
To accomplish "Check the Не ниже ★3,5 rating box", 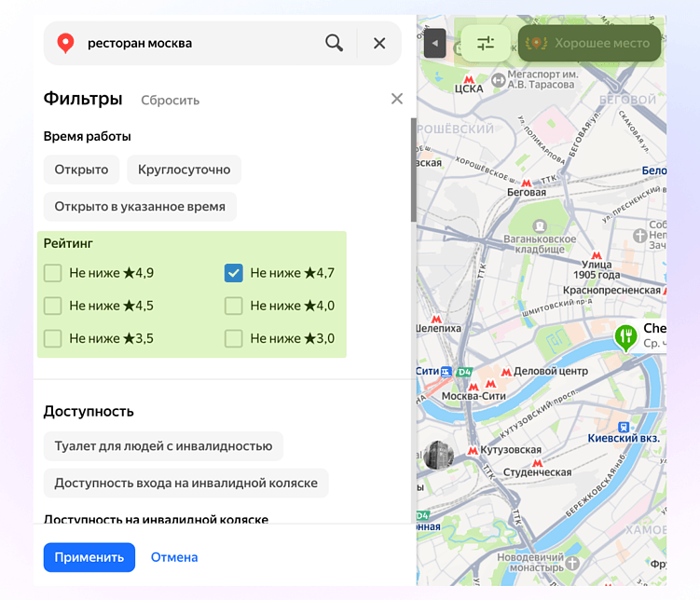I will coord(53,338).
